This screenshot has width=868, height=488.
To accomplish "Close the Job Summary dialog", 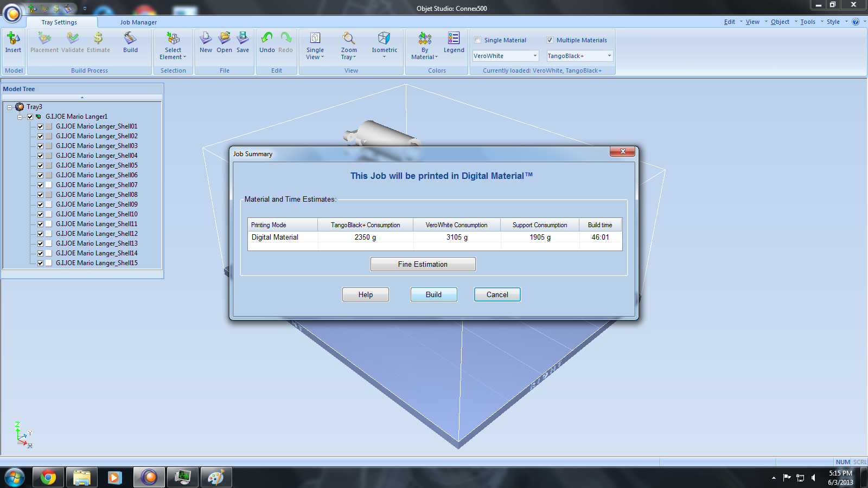I will 623,151.
